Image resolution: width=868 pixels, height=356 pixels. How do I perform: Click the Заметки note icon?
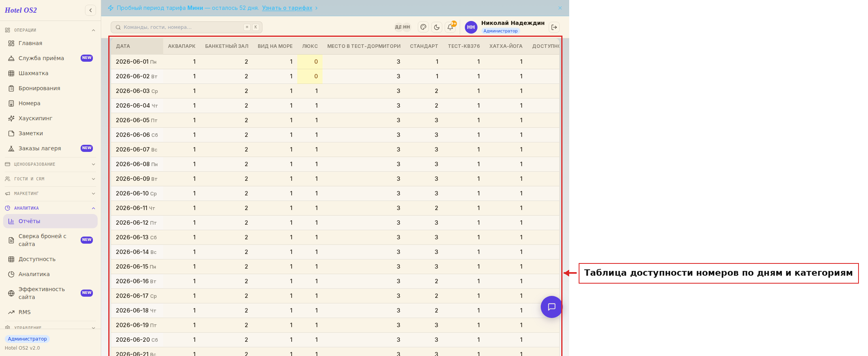11,133
